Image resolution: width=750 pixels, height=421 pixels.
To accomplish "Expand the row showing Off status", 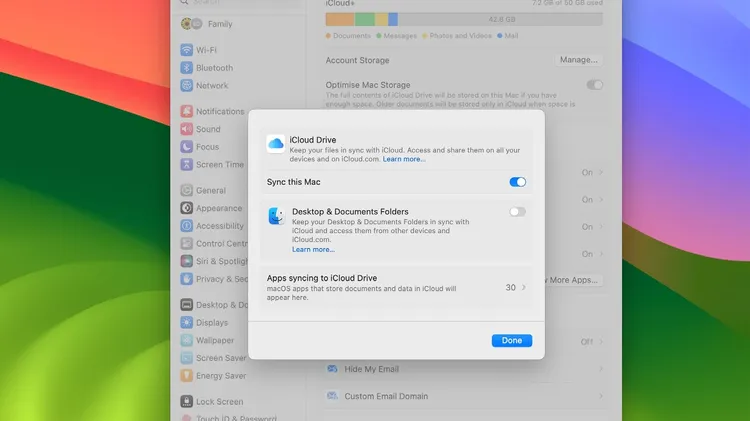I will [x=601, y=342].
